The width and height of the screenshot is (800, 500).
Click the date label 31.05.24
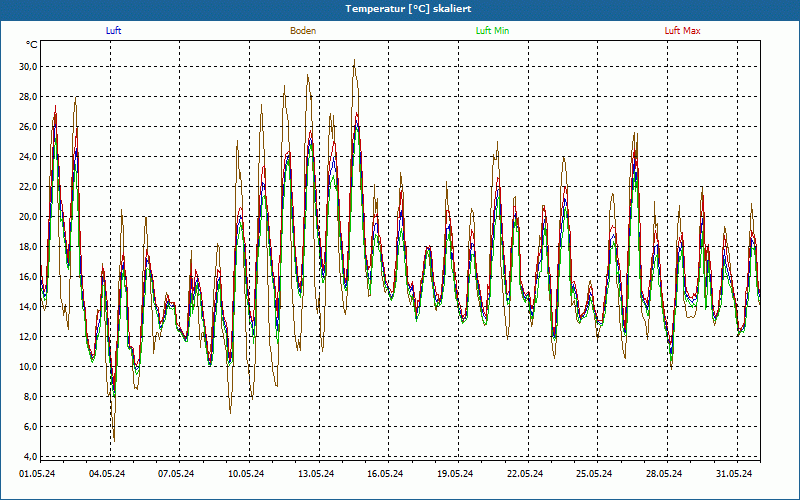[734, 474]
